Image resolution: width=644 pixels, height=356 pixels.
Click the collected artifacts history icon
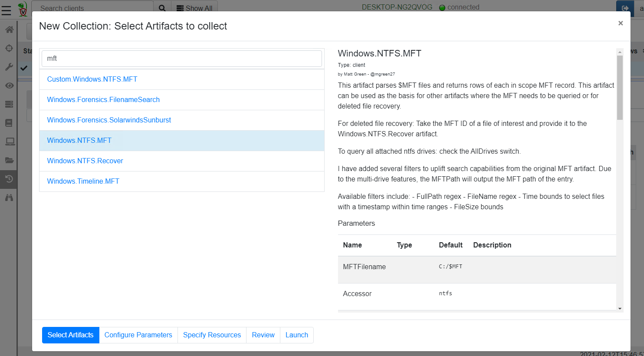tap(9, 179)
